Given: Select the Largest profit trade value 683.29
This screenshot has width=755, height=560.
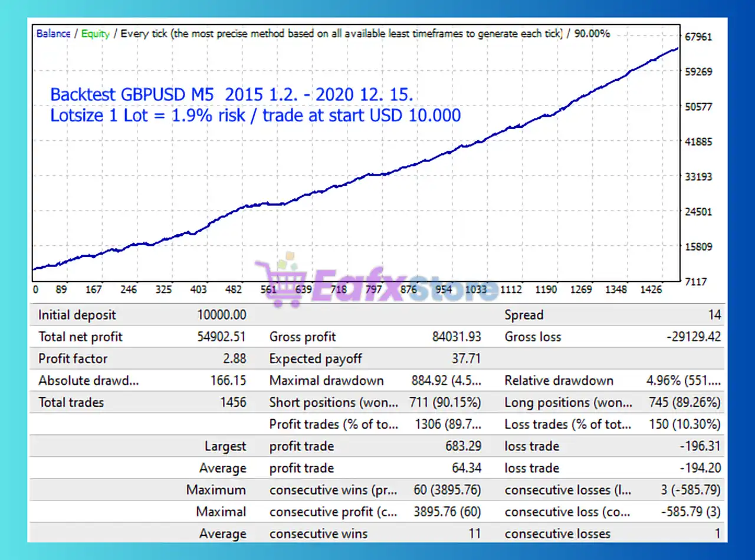Looking at the screenshot, I should click(x=464, y=446).
